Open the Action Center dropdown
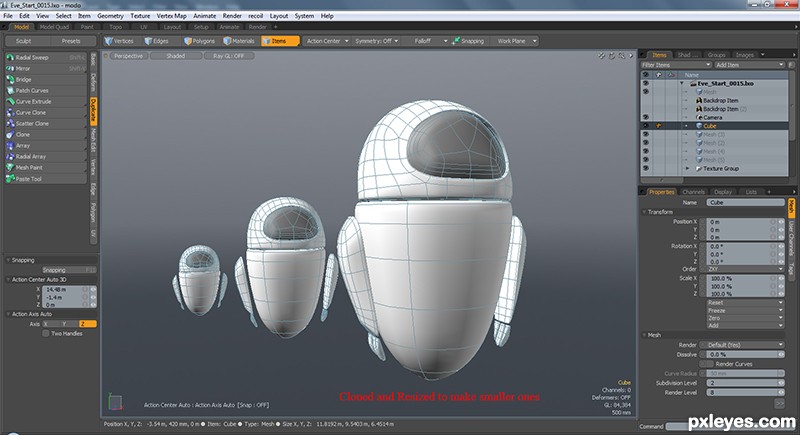 pos(327,41)
